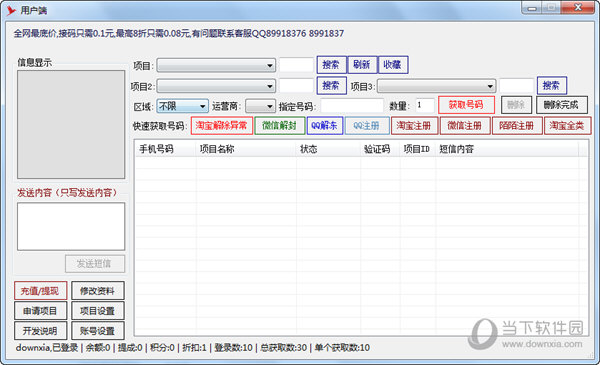Click the 收藏 button
600x365 pixels.
[393, 65]
